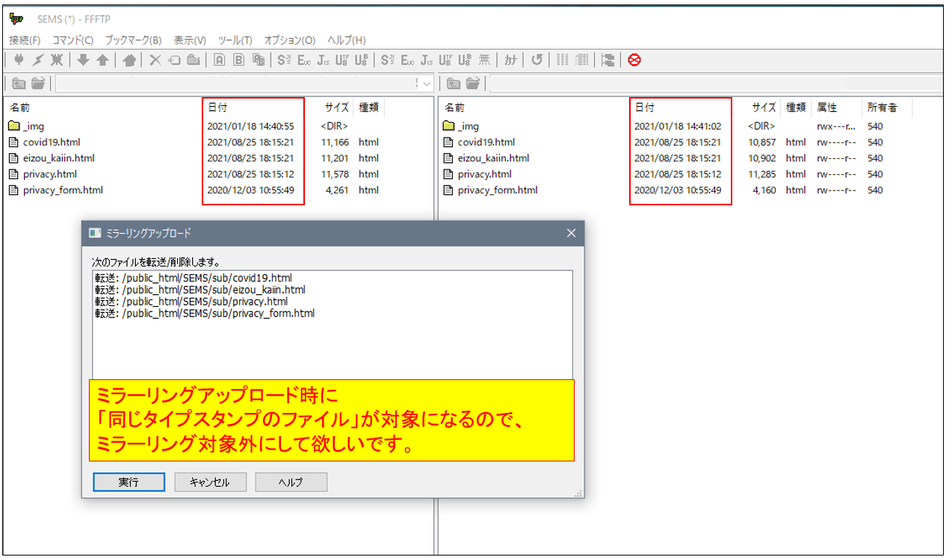The image size is (952, 560).
Task: Open the コマンド menu
Action: point(73,40)
